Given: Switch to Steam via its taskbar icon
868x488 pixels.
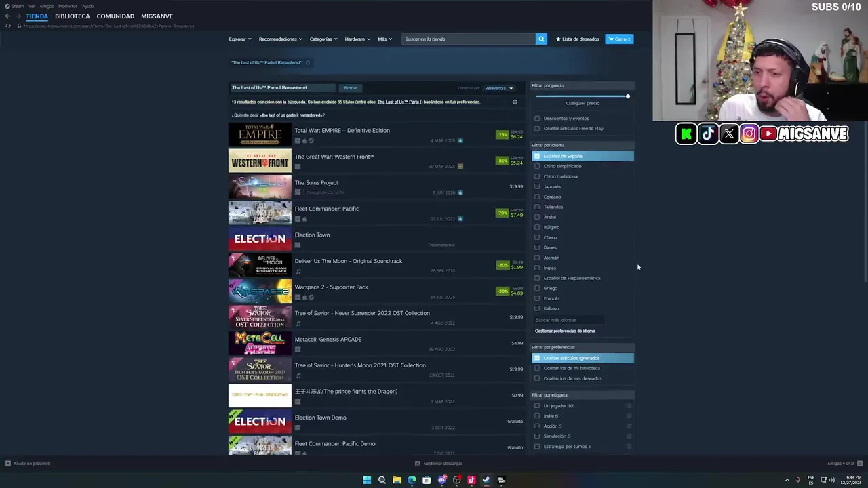Looking at the screenshot, I should tap(486, 480).
